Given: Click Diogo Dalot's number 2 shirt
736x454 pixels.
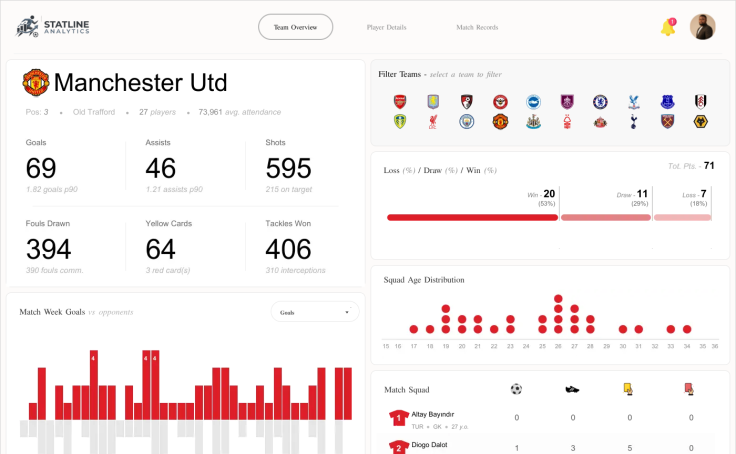Looking at the screenshot, I should 399,447.
